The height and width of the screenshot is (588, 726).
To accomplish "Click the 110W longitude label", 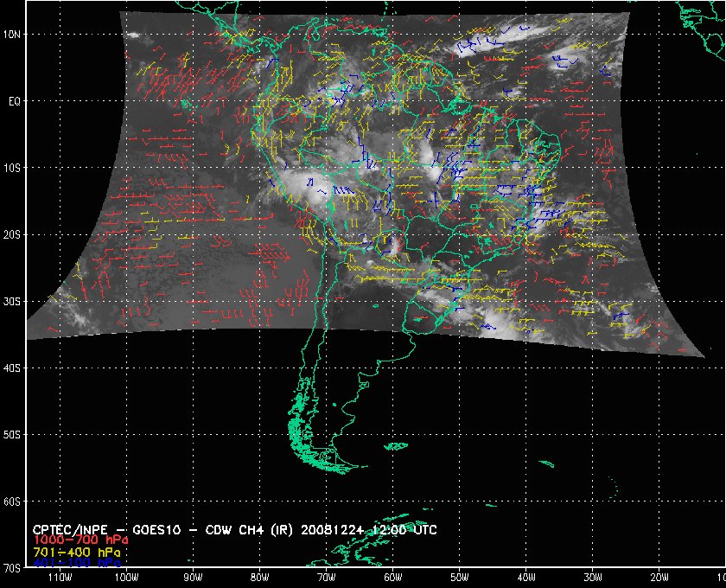I will coord(60,576).
